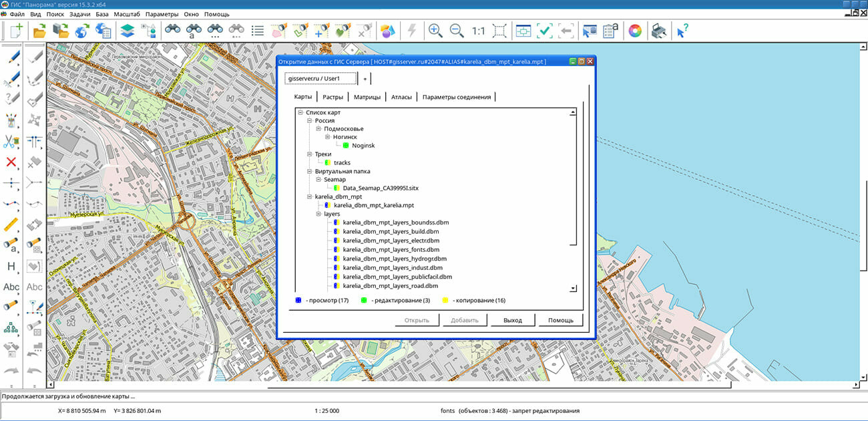Set the map scale to 1:1
This screenshot has height=421, width=868.
(x=478, y=31)
